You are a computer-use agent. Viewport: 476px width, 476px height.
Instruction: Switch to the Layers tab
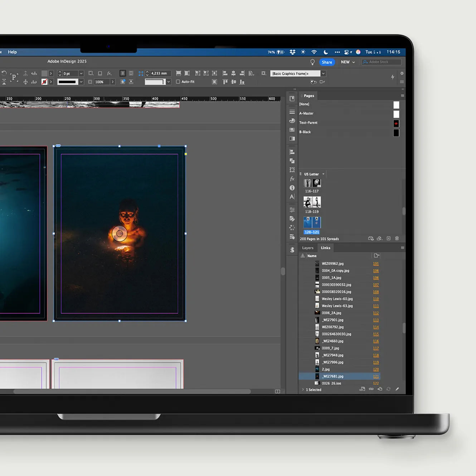coord(307,248)
